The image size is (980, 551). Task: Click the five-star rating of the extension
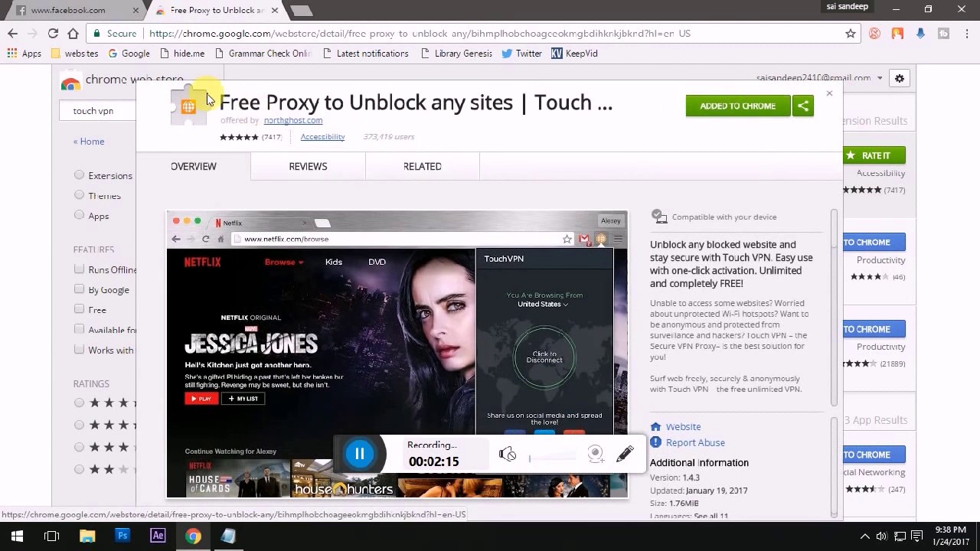239,137
